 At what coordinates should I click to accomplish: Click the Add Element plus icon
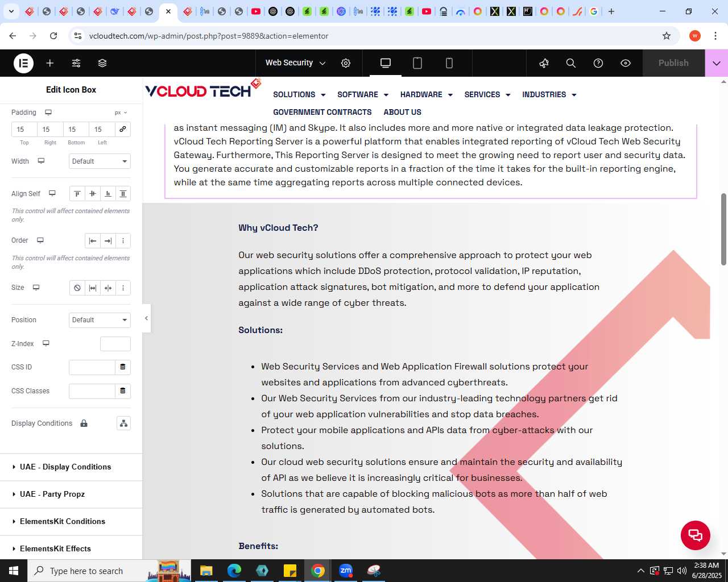tap(50, 63)
